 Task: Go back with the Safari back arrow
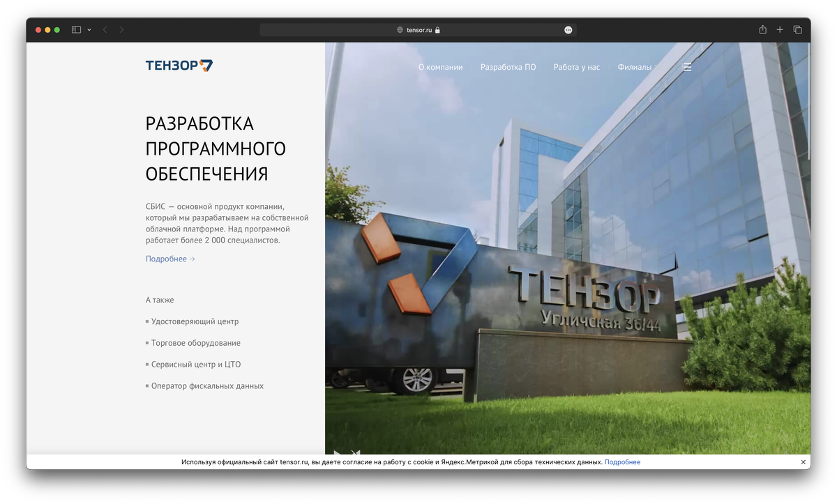point(105,30)
